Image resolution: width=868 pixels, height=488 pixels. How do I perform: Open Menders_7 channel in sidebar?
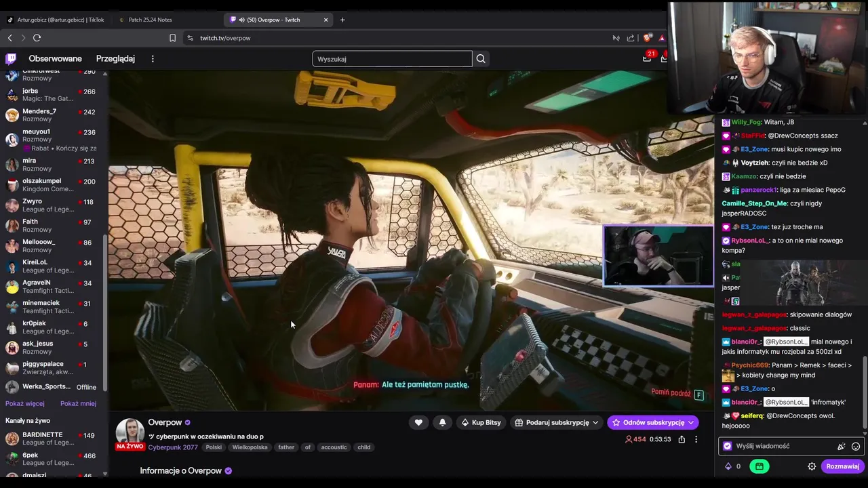[52, 115]
